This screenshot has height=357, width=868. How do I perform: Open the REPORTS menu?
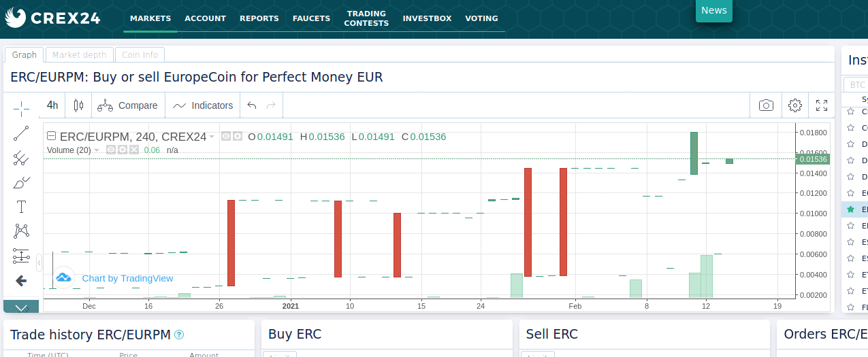click(259, 18)
